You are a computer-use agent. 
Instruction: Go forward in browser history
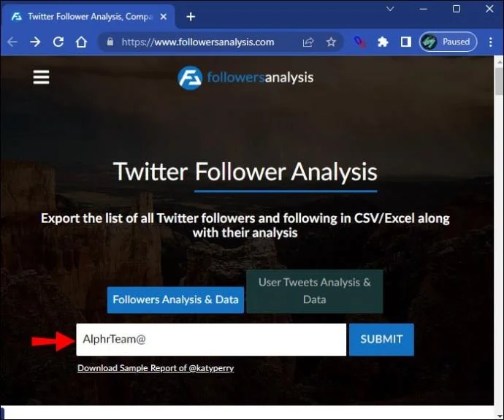click(35, 42)
